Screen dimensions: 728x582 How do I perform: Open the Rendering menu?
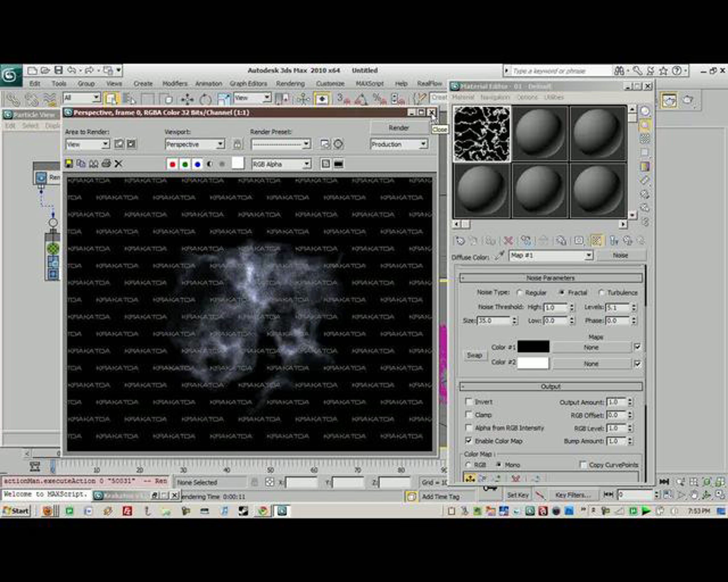[290, 84]
